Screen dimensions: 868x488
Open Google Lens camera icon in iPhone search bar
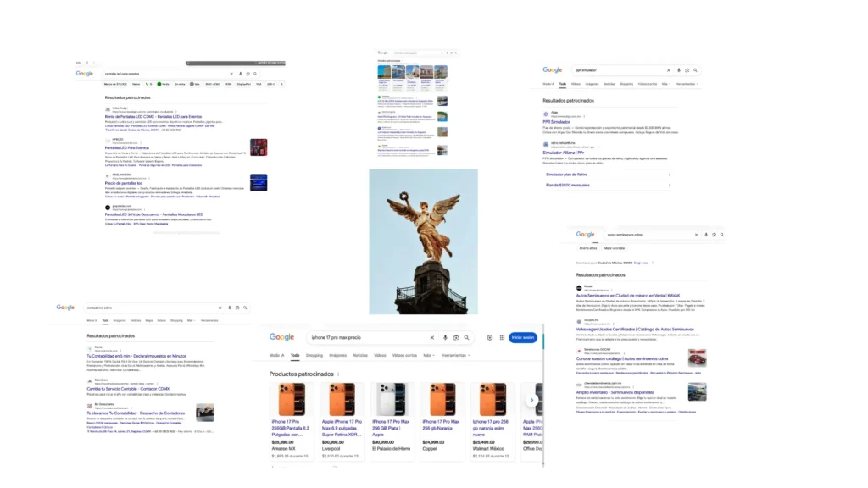[456, 338]
